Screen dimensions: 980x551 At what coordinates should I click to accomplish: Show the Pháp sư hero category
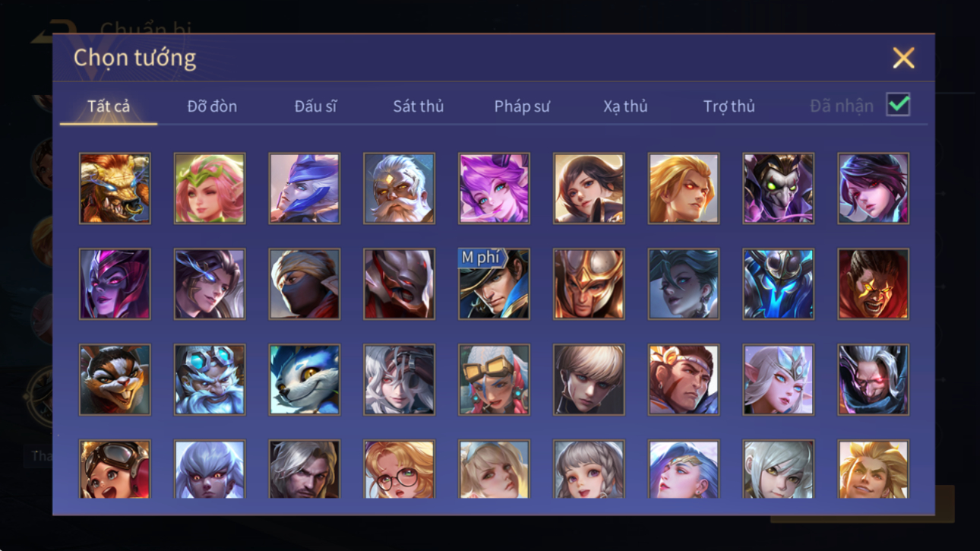coord(522,106)
